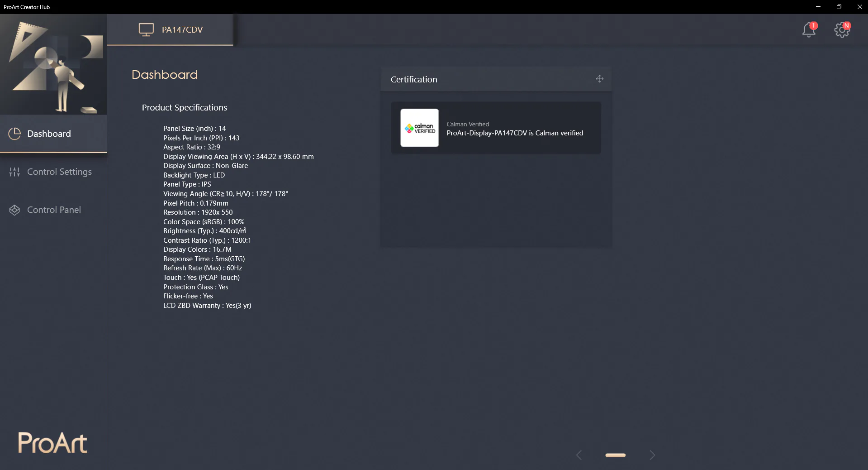Click the Calman Verified logo thumbnail

coord(419,128)
